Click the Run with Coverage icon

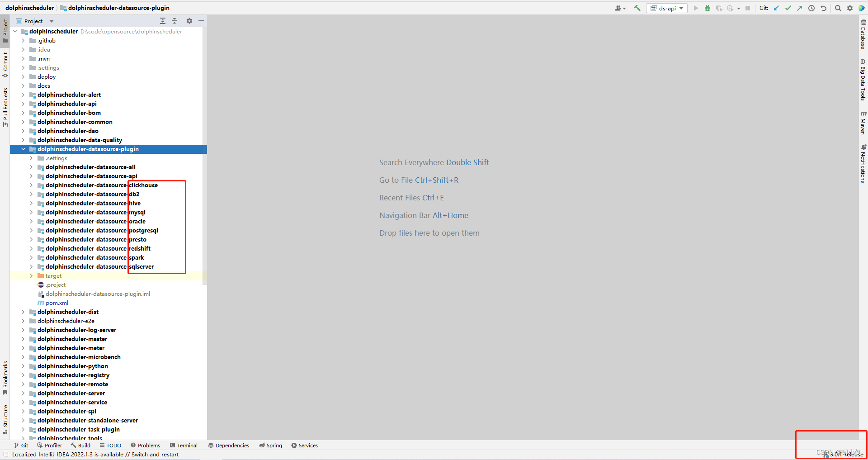[x=719, y=8]
